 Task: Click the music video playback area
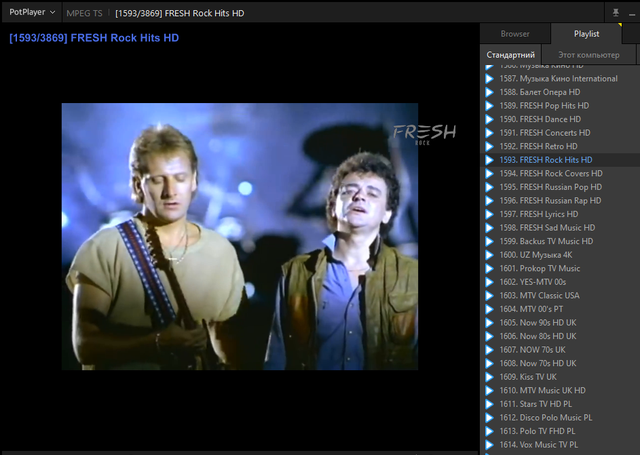[240, 237]
